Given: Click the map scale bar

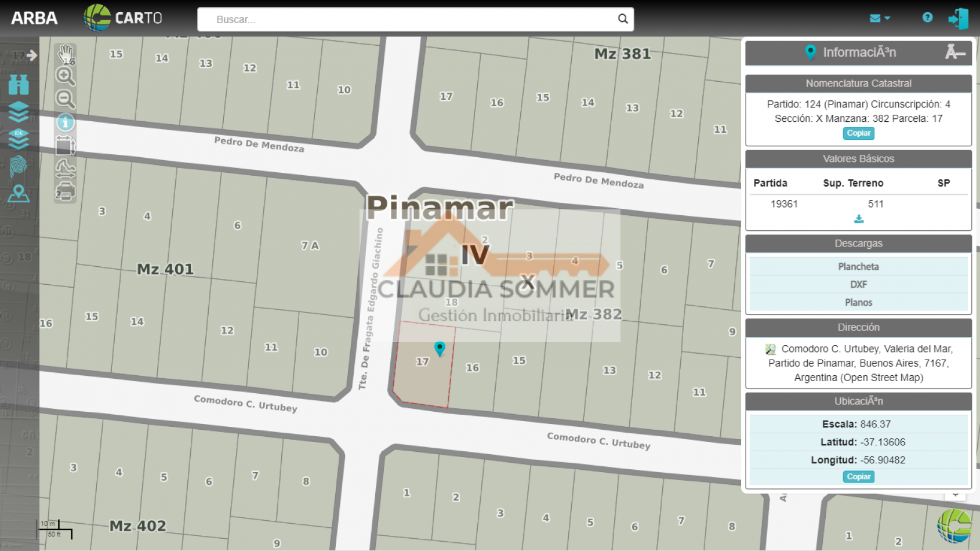Looking at the screenshot, I should (x=55, y=529).
